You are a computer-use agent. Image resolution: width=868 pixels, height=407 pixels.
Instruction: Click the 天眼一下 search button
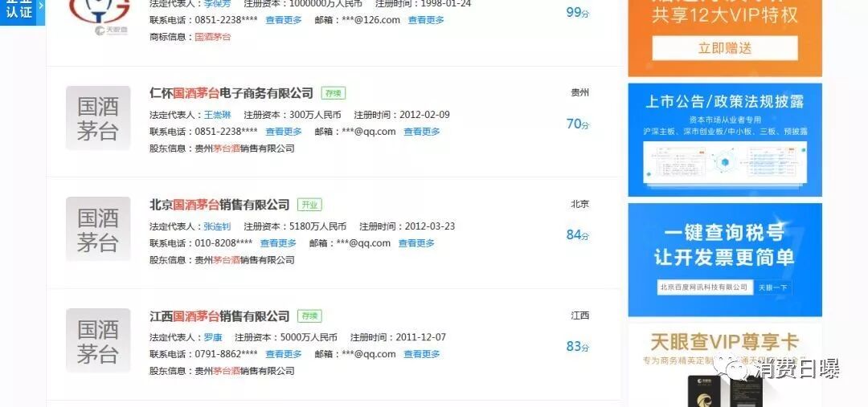click(x=773, y=287)
